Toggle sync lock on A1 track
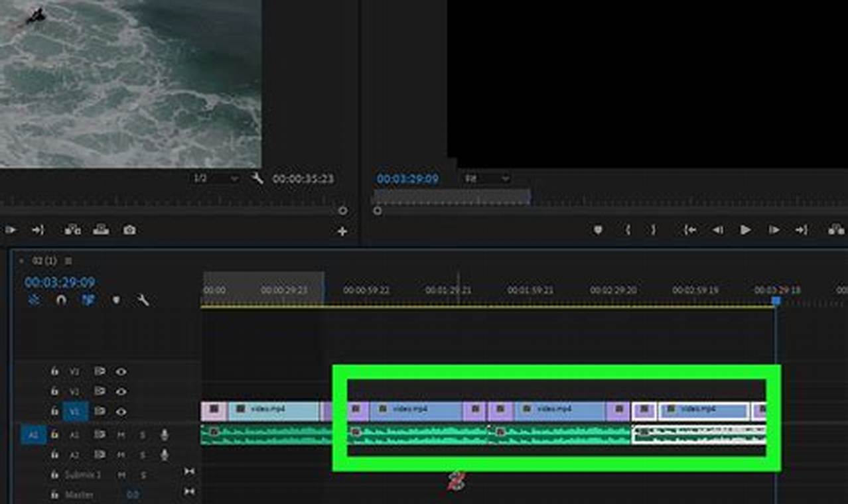 point(100,435)
